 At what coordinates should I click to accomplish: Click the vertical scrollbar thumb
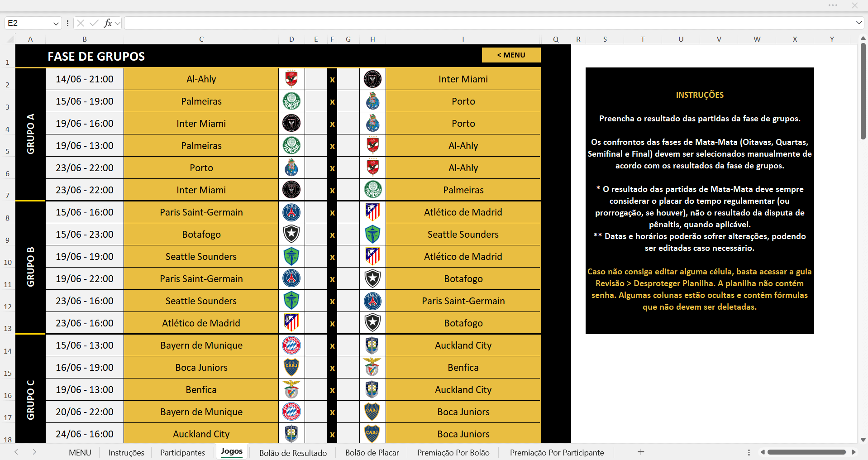click(863, 91)
